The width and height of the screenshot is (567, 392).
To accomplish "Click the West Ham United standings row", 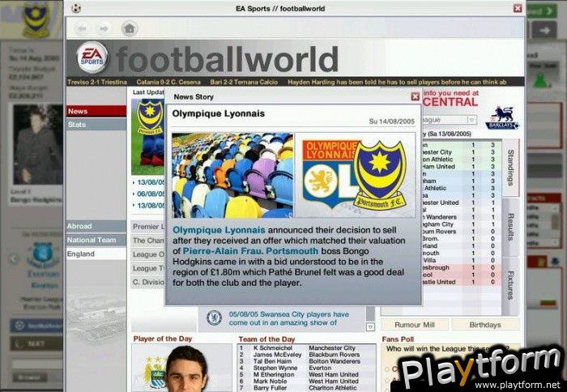I will coord(462,167).
